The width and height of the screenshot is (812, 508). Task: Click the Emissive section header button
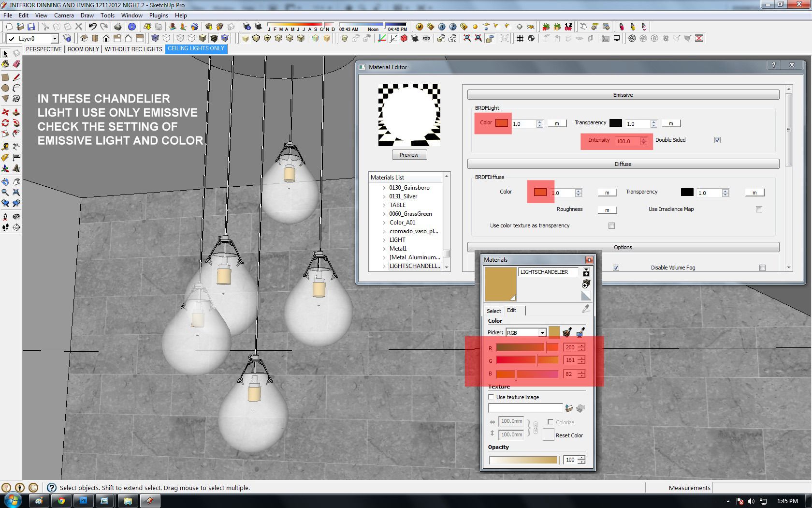tap(623, 95)
